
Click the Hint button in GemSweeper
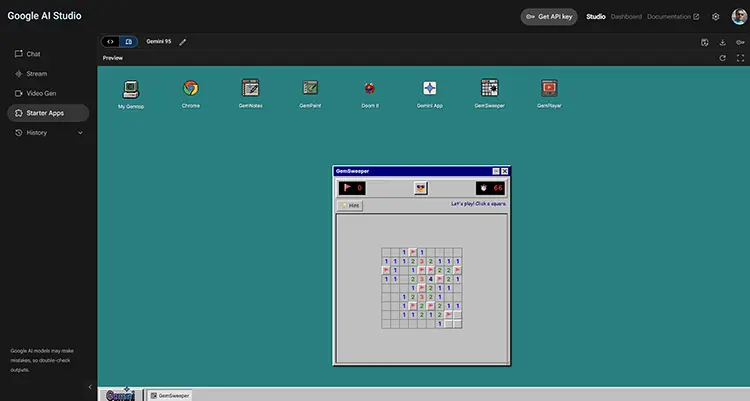350,205
